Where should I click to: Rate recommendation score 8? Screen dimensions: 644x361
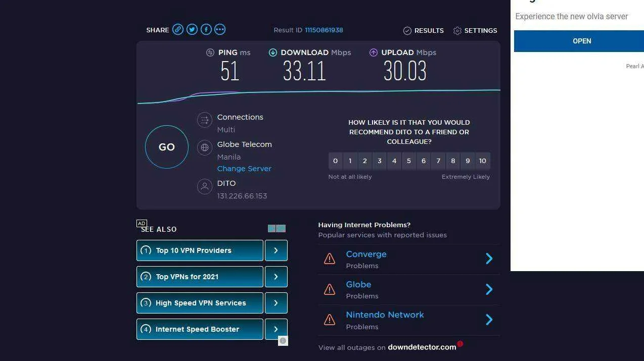453,161
